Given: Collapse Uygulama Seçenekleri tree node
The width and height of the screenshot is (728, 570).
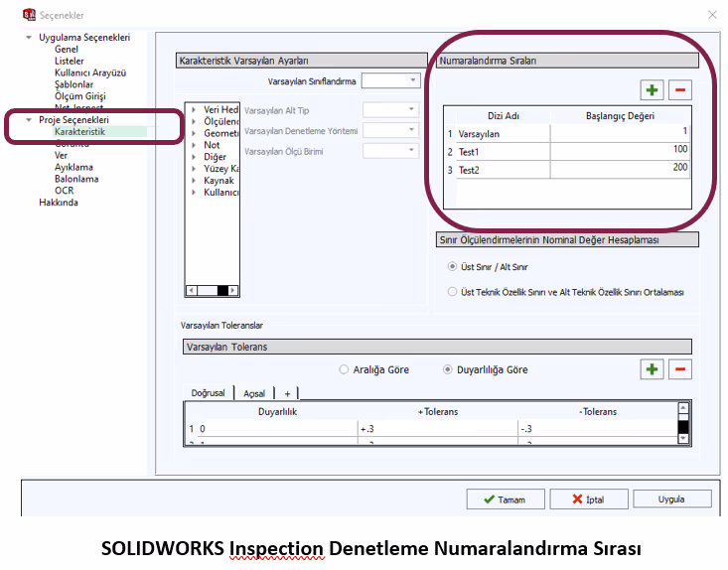Looking at the screenshot, I should coord(29,37).
